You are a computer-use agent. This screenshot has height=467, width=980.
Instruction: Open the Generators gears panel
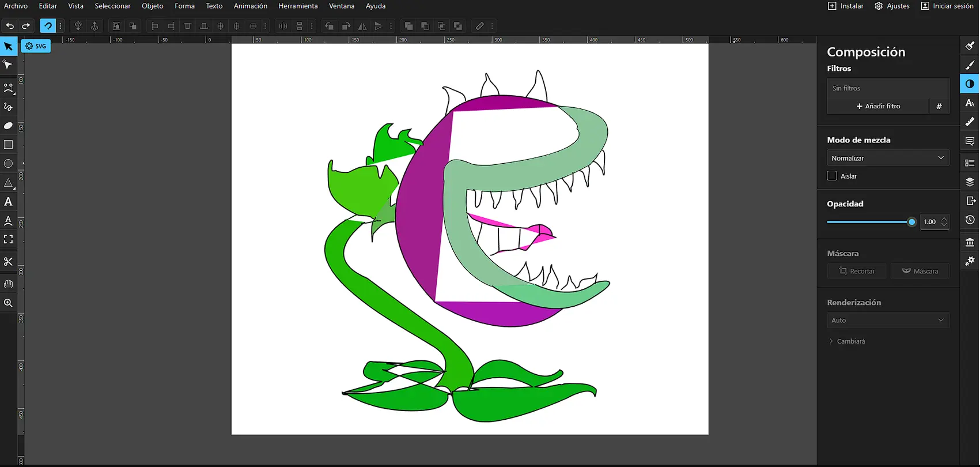[970, 261]
